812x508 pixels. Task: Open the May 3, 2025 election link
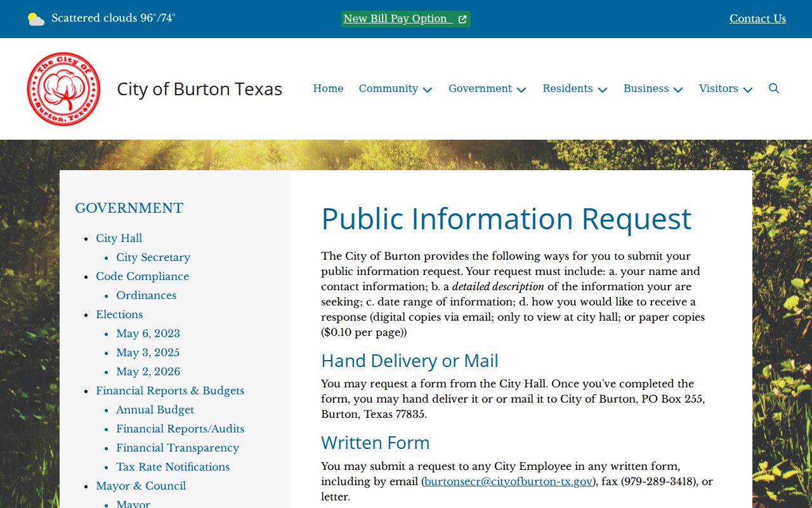(148, 352)
